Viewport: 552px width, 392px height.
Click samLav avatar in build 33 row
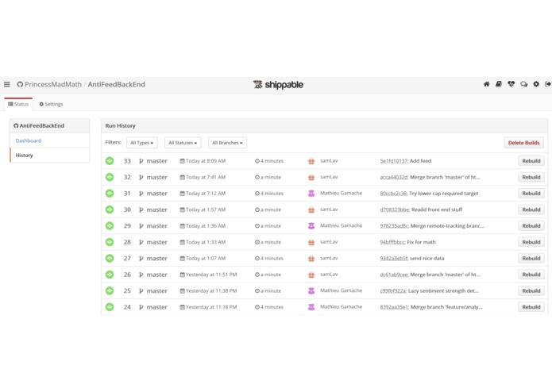(x=311, y=161)
